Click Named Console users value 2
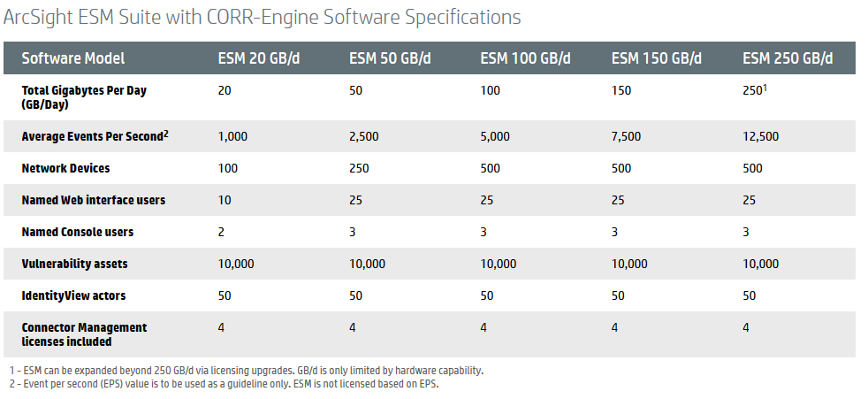 point(222,232)
